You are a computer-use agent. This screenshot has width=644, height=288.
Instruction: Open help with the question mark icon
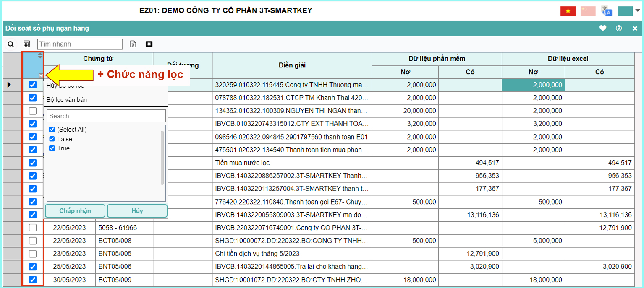tap(619, 29)
